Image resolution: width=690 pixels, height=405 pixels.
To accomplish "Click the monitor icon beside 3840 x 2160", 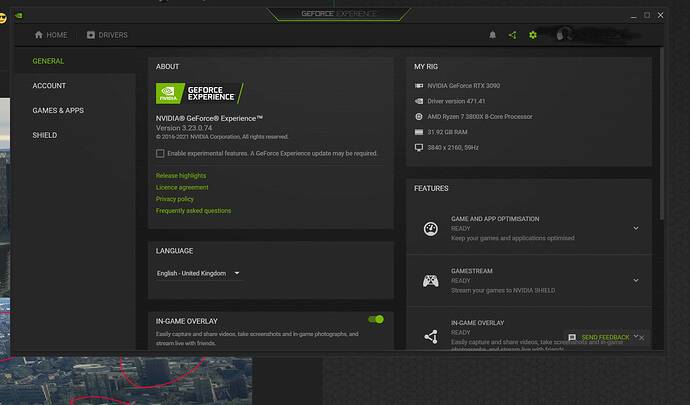I will [419, 147].
